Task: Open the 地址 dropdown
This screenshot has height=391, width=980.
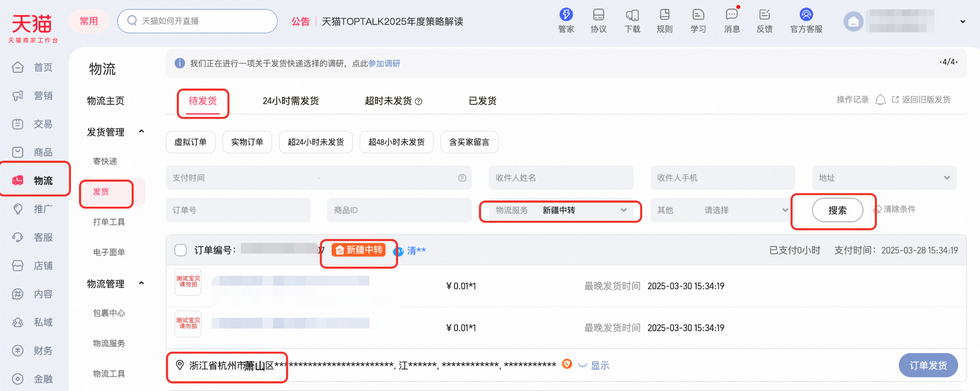Action: 884,178
